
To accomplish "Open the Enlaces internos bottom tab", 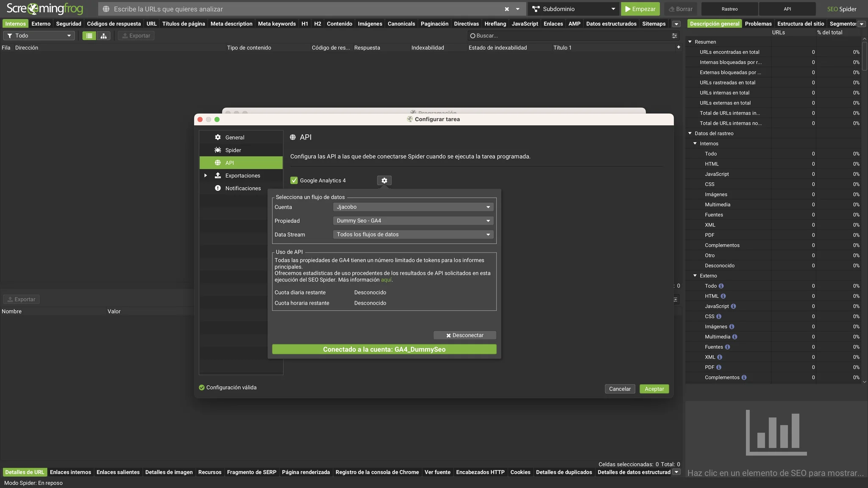I will coord(70,472).
